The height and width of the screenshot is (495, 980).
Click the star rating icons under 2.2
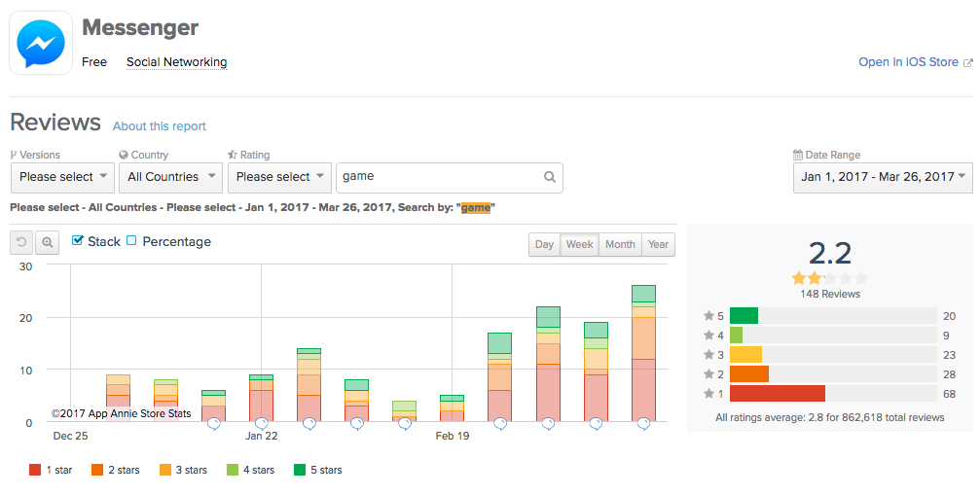point(830,278)
